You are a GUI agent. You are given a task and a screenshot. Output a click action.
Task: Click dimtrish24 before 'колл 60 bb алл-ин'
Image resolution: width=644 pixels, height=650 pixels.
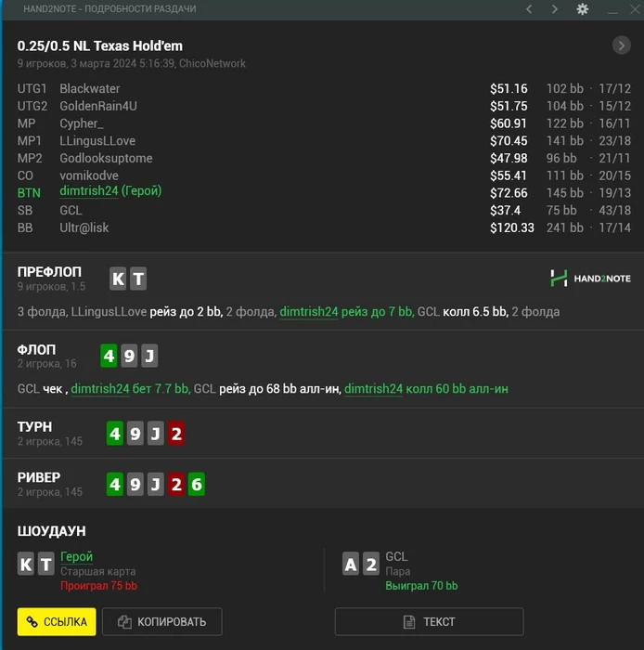[373, 389]
